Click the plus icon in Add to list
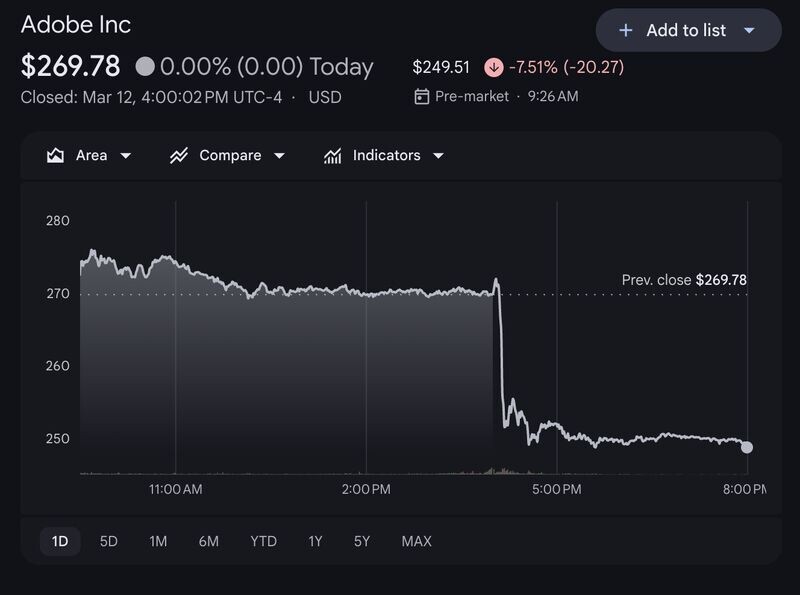This screenshot has height=595, width=800. (626, 31)
